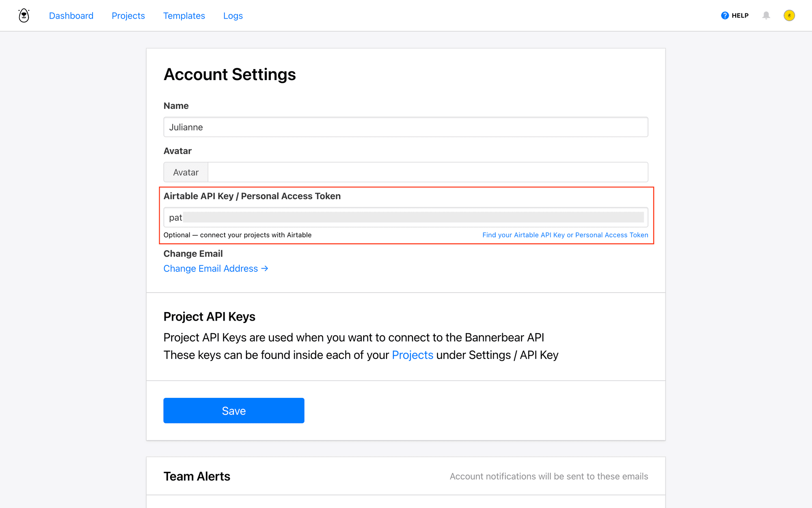This screenshot has height=508, width=812.
Task: Click the Airtable API Key section label
Action: [252, 196]
